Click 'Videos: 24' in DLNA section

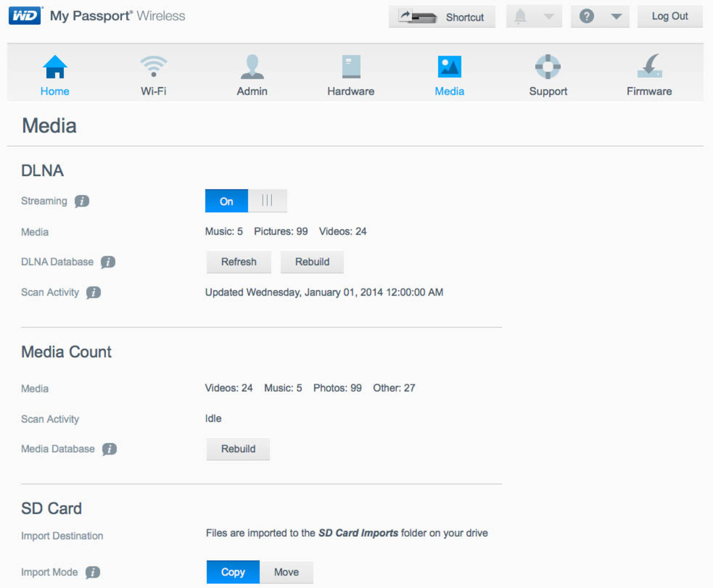pyautogui.click(x=342, y=232)
